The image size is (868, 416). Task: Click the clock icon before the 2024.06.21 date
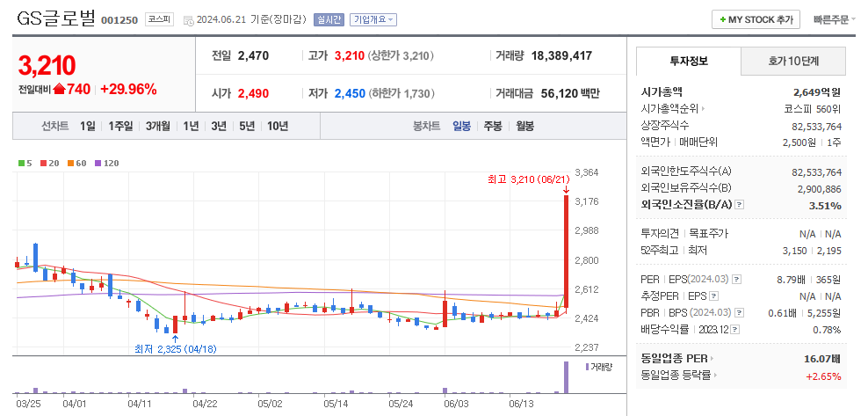click(188, 20)
